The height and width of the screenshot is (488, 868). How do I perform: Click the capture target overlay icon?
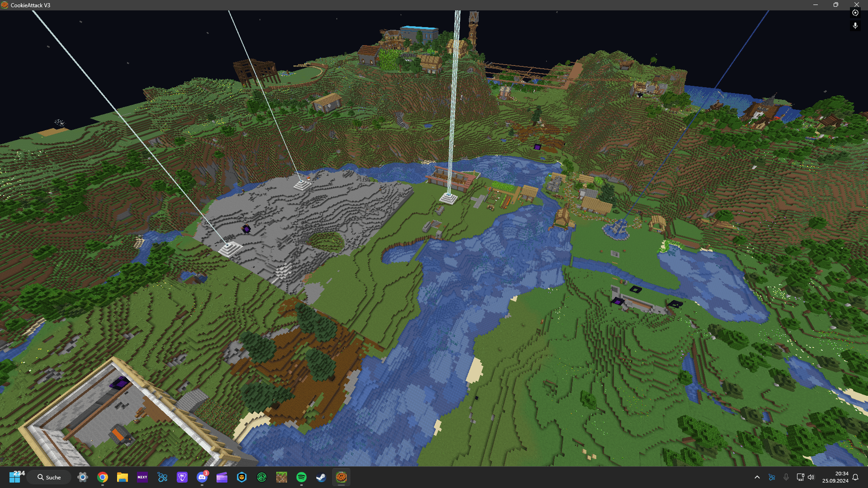[855, 13]
